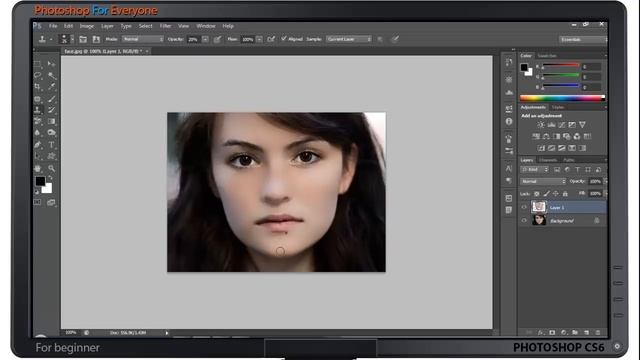Open the Window menu
This screenshot has width=640, height=360.
206,26
